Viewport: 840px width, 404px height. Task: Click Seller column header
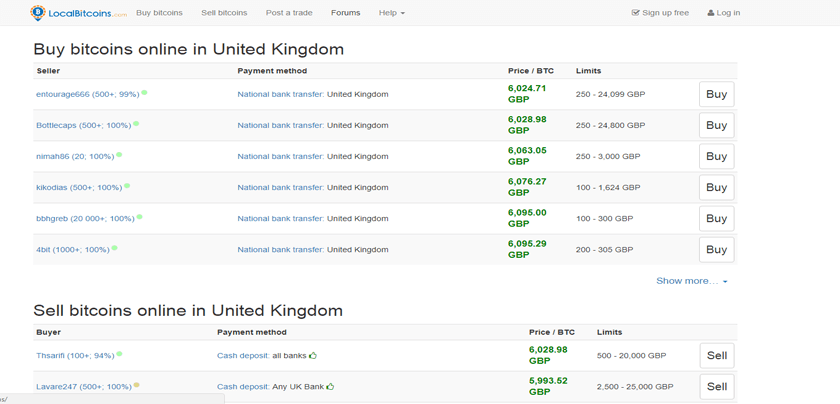click(x=48, y=71)
